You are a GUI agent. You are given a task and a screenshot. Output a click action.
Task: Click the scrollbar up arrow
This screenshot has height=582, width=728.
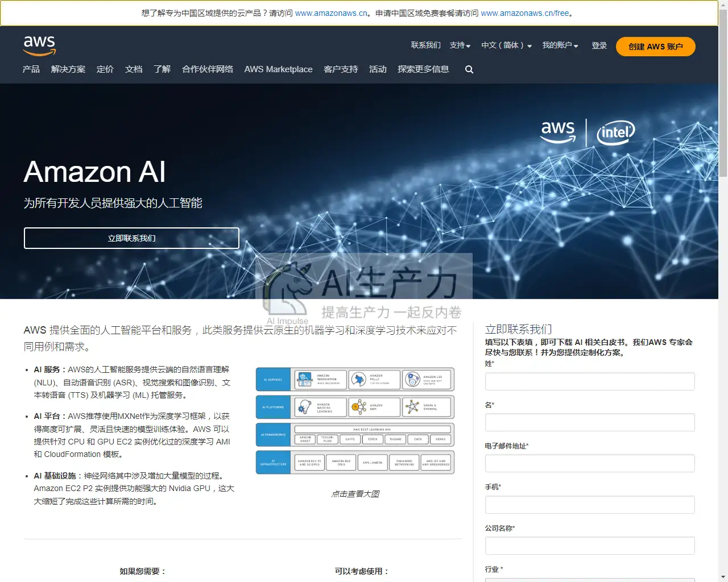click(x=723, y=5)
